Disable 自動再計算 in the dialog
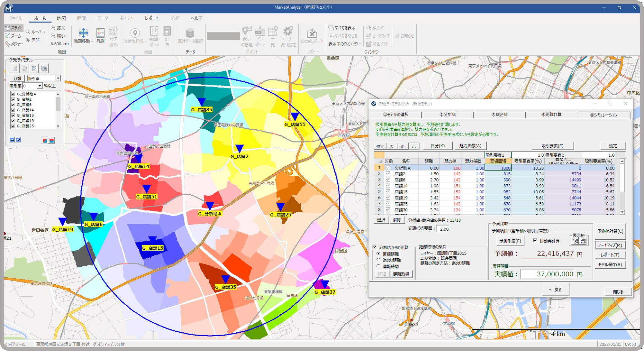The image size is (644, 351). click(535, 240)
